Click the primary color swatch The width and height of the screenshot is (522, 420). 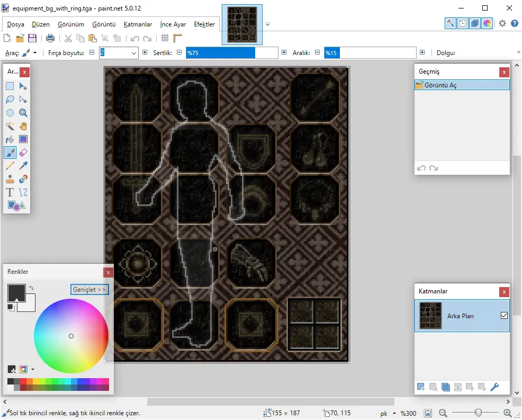[x=16, y=293]
